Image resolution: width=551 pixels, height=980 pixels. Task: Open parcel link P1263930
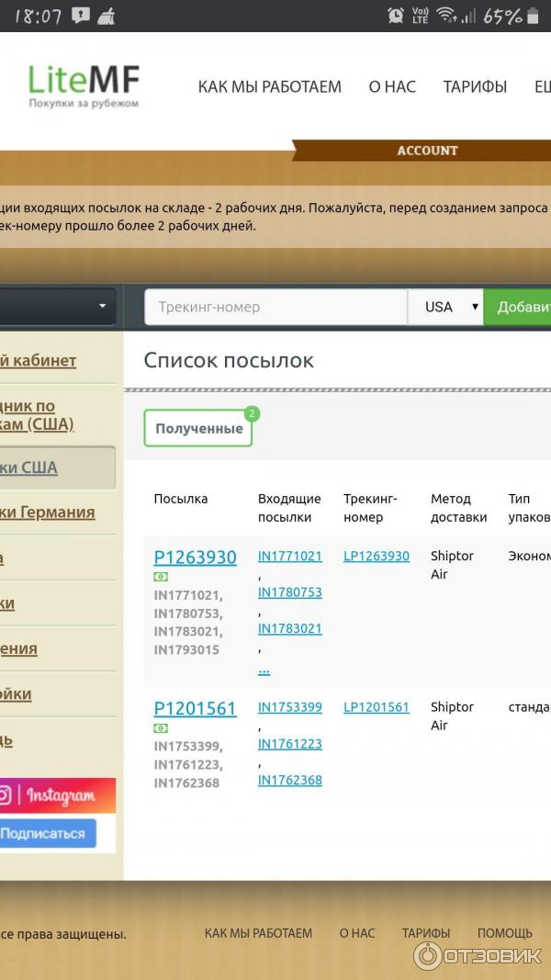click(x=195, y=558)
